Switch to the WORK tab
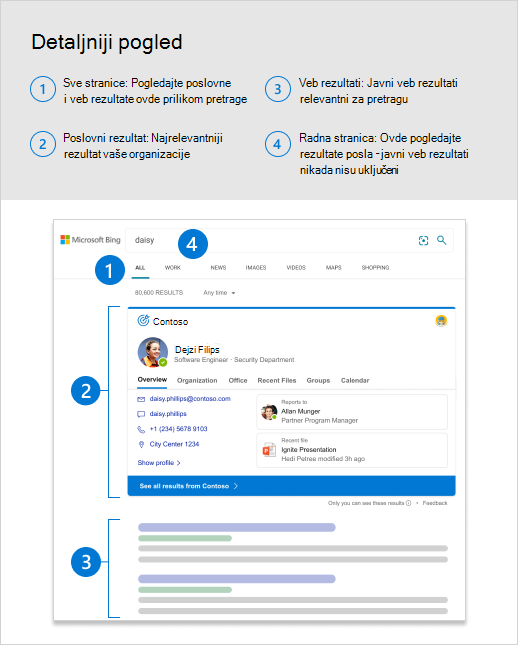Image resolution: width=518 pixels, height=645 pixels. (173, 268)
